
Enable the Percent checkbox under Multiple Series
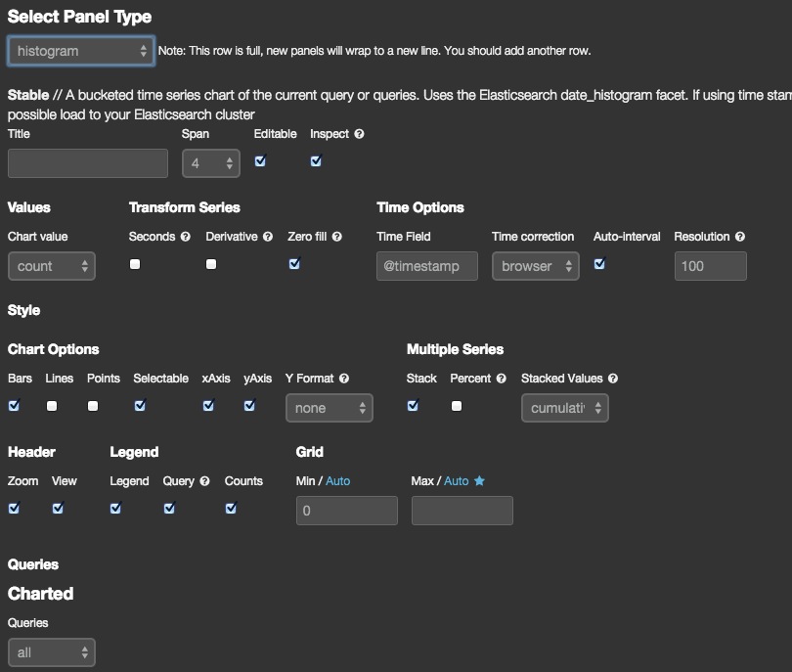coord(457,406)
